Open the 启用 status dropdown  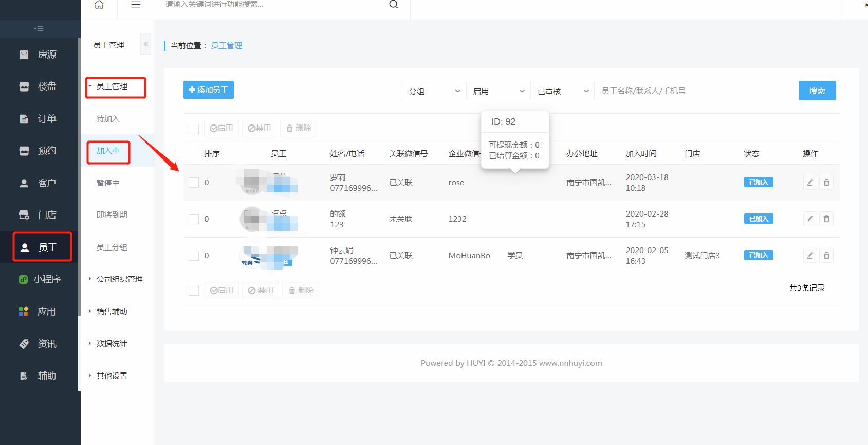pos(498,91)
